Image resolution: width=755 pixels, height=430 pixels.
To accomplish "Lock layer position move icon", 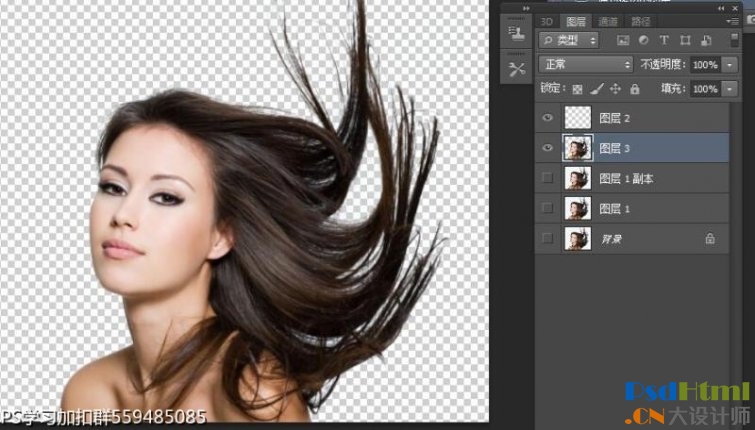I will coord(615,89).
